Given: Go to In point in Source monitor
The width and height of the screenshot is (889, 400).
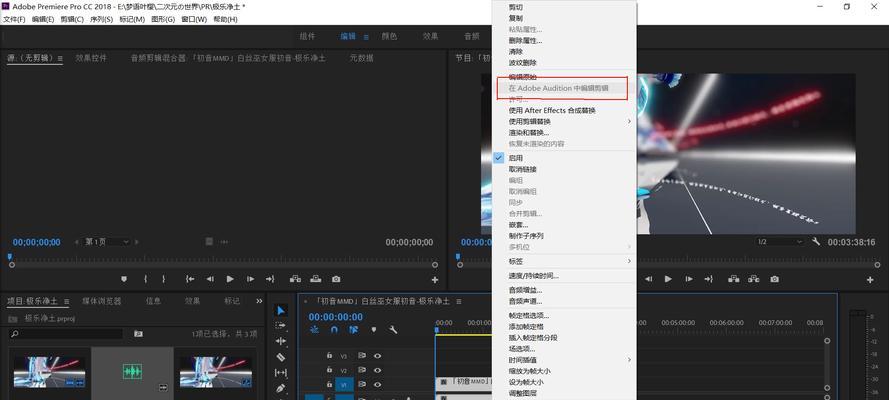Looking at the screenshot, I should click(190, 279).
